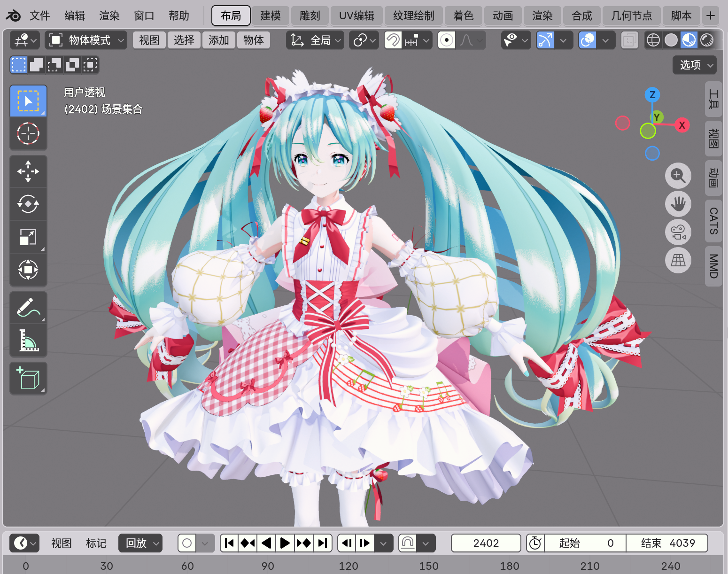Toggle X-ray transparency mode
The height and width of the screenshot is (574, 728).
[x=629, y=40]
